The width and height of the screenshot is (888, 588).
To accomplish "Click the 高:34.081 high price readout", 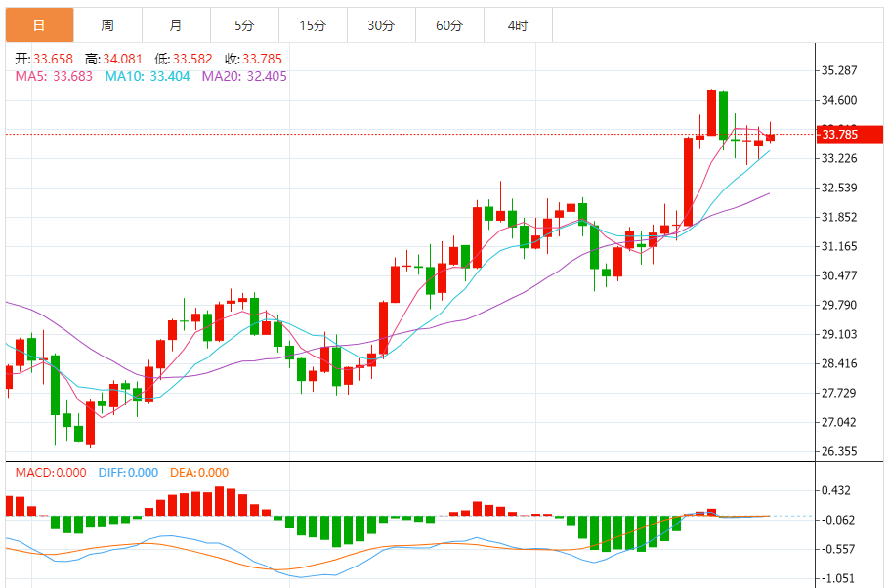I will click(114, 59).
